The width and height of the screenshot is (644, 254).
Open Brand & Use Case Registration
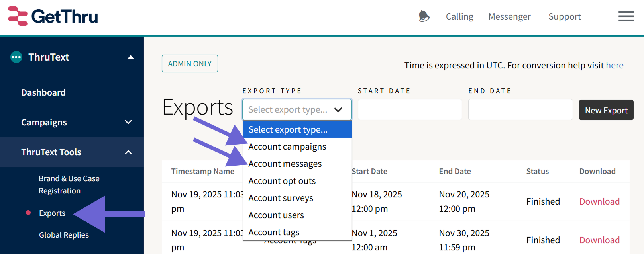69,185
